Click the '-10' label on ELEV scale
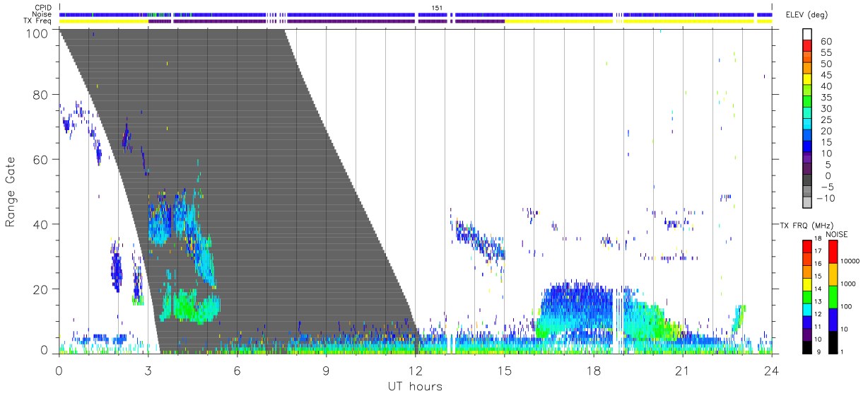Screen dimensions: 868x401 click(x=827, y=198)
